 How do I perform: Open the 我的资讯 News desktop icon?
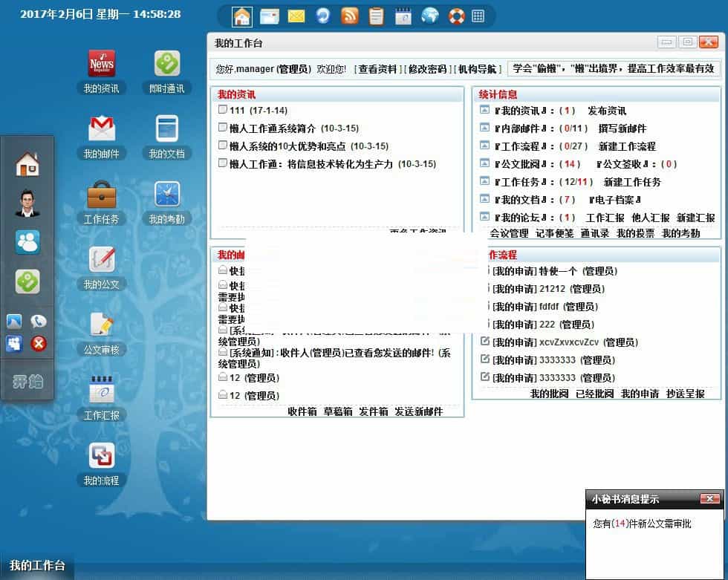(x=101, y=65)
